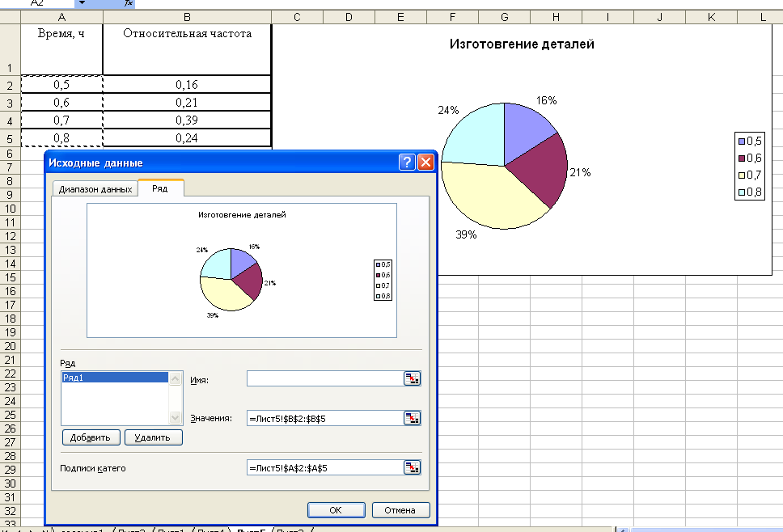Click the fx insert function icon
The image size is (783, 532).
(x=129, y=3)
